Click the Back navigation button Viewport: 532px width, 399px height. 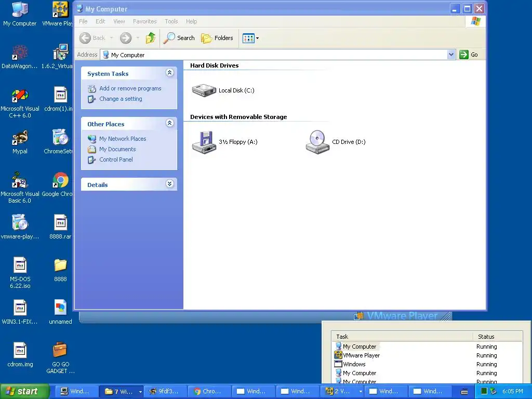[92, 38]
